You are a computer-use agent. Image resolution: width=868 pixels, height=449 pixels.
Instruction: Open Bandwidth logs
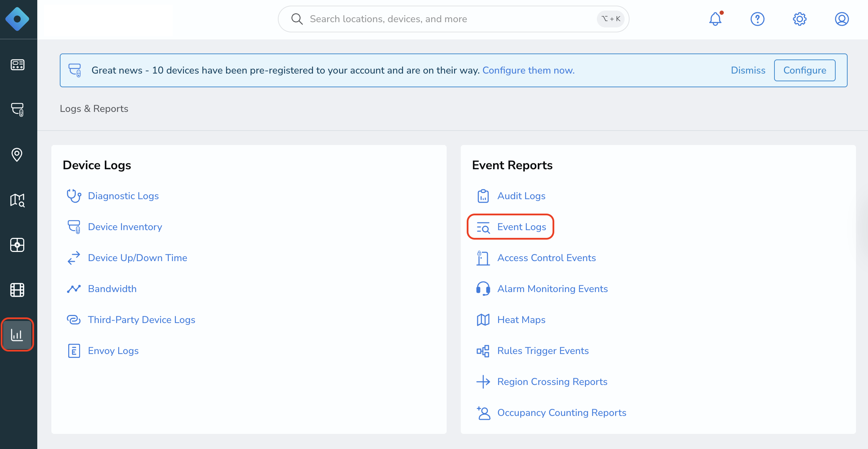click(112, 289)
